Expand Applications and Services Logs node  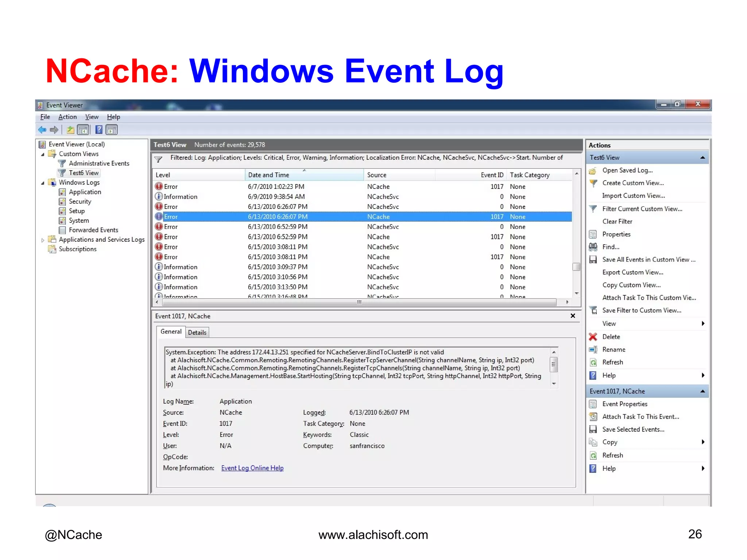tap(43, 240)
